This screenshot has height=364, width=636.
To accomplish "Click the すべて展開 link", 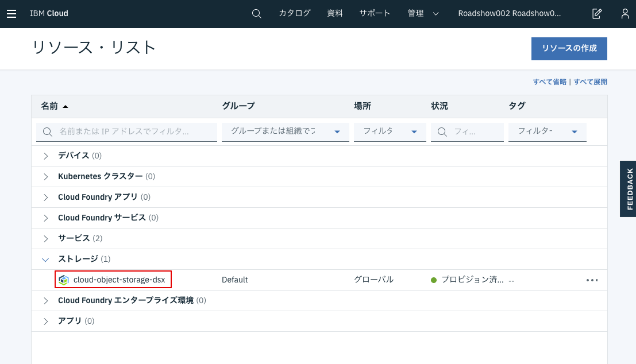I will click(x=590, y=82).
